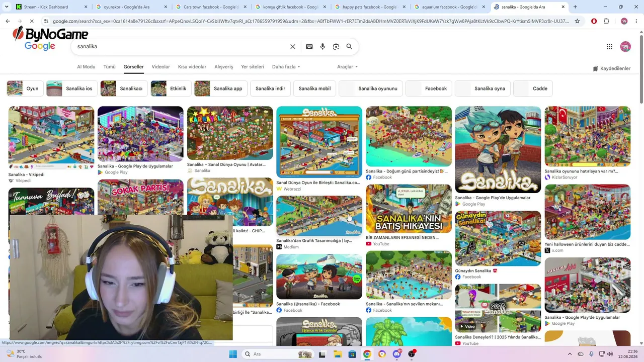This screenshot has height=362, width=644.
Task: Open the Chrome three-dot menu
Action: tap(635, 21)
